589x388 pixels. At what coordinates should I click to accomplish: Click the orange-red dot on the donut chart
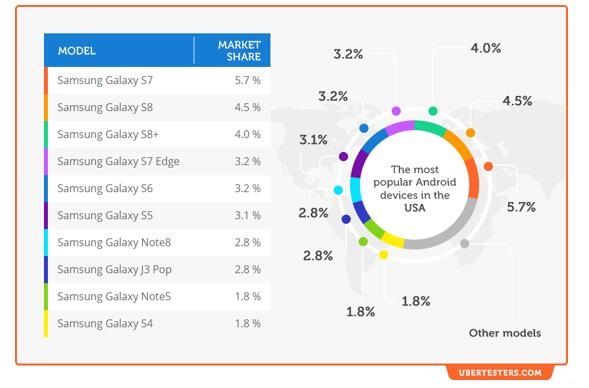(x=488, y=166)
